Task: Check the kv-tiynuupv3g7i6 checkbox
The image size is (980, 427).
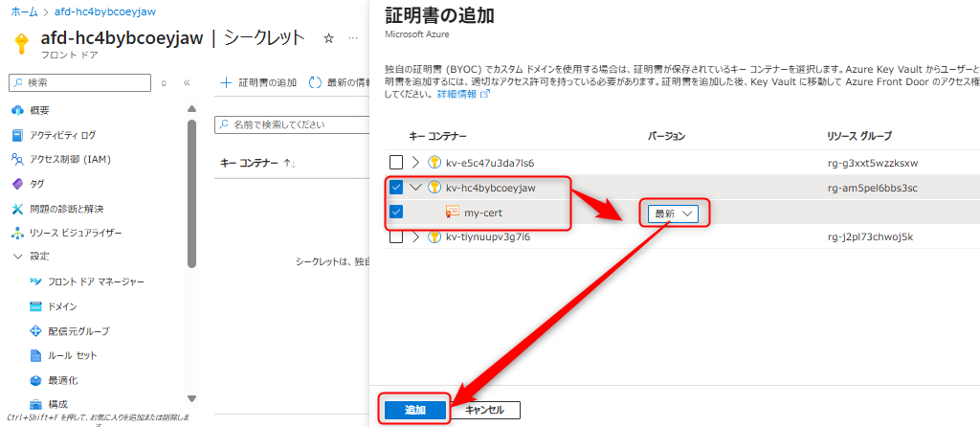Action: point(396,236)
